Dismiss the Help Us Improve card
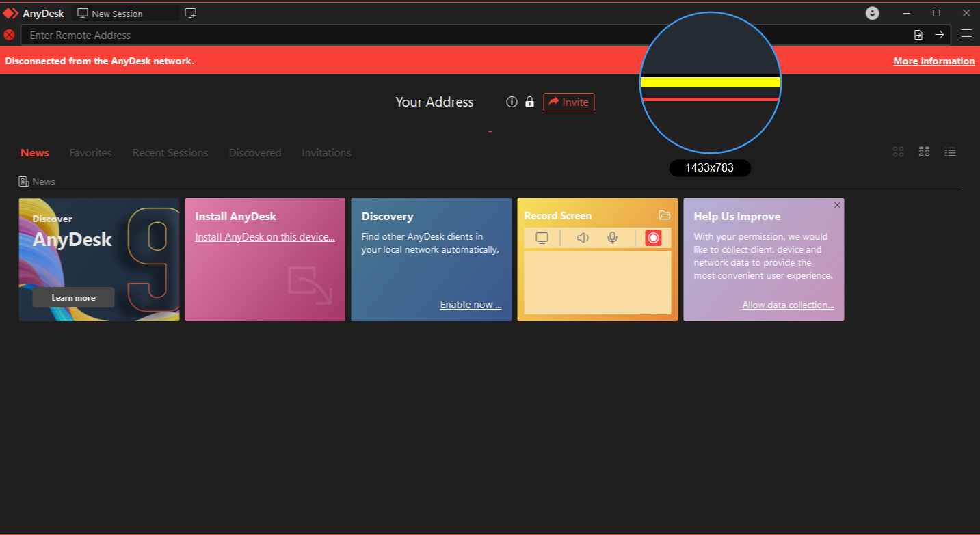 [837, 205]
